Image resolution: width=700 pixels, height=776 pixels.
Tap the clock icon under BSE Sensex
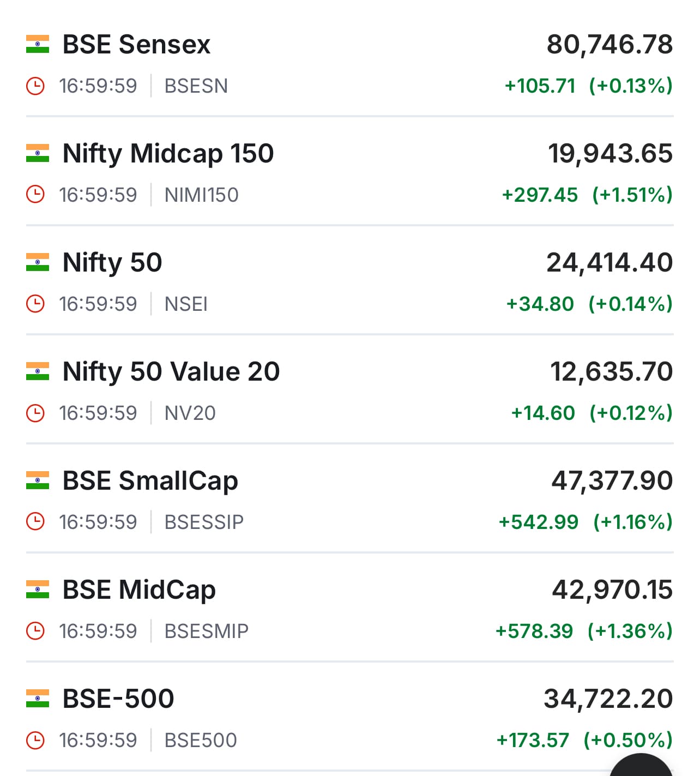[35, 86]
